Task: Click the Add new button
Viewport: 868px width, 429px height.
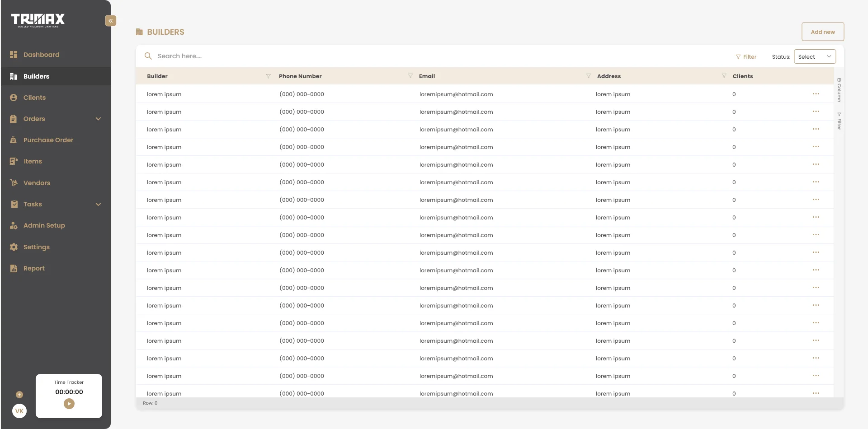Action: 822,32
